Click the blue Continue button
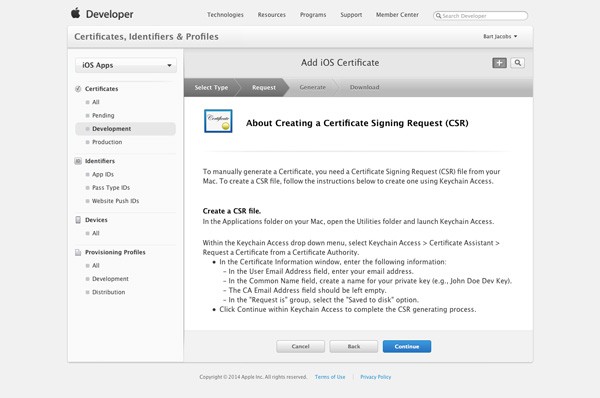The image size is (600, 398). [x=407, y=346]
